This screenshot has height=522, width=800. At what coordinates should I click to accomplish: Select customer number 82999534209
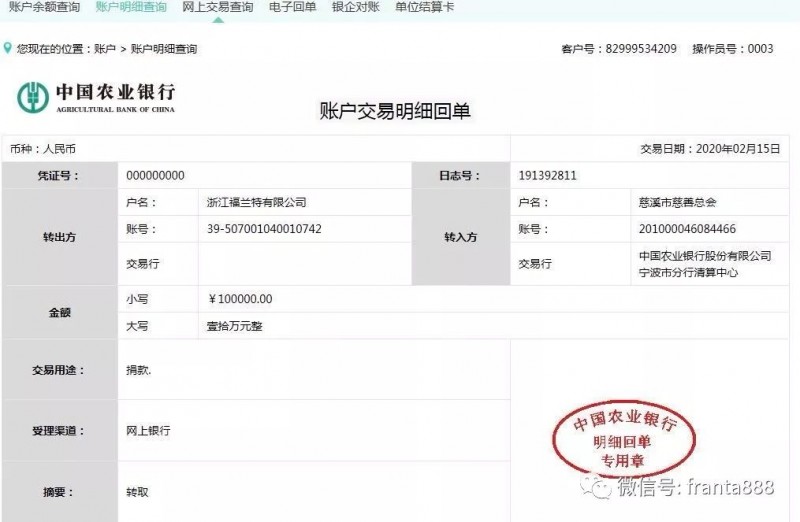(x=641, y=49)
